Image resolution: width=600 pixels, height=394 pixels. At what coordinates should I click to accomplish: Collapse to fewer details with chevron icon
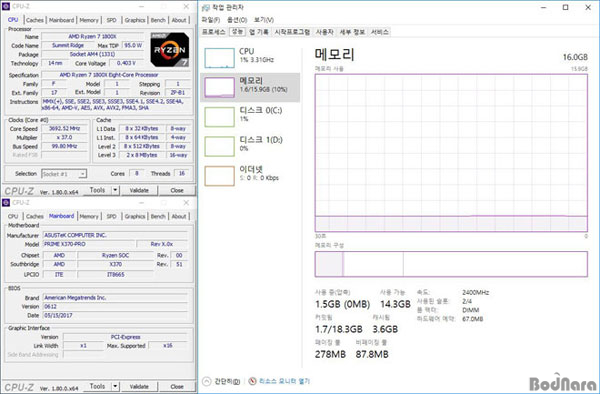207,381
